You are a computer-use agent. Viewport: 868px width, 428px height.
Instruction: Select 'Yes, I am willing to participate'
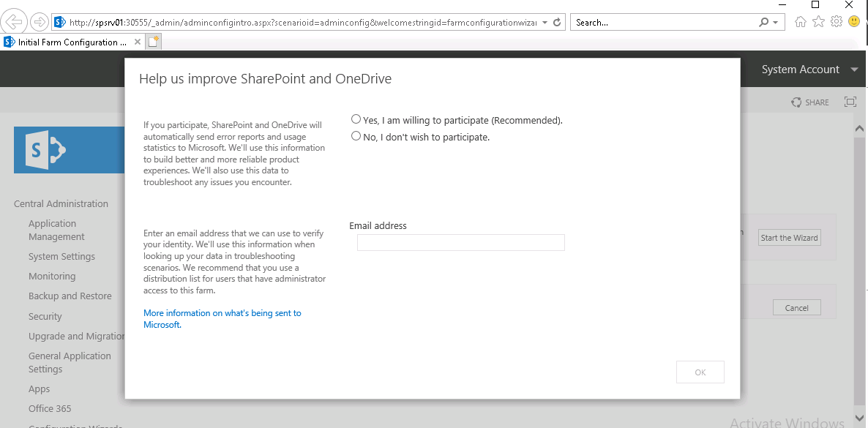point(356,119)
